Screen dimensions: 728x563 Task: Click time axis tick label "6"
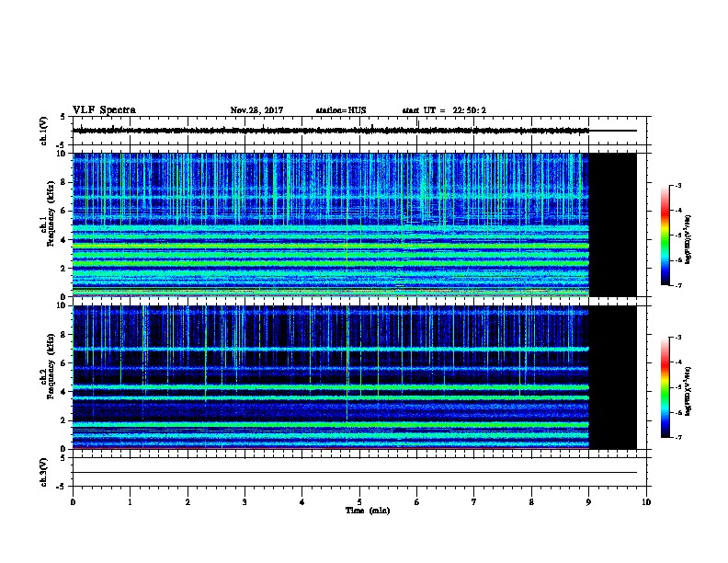[x=417, y=501]
